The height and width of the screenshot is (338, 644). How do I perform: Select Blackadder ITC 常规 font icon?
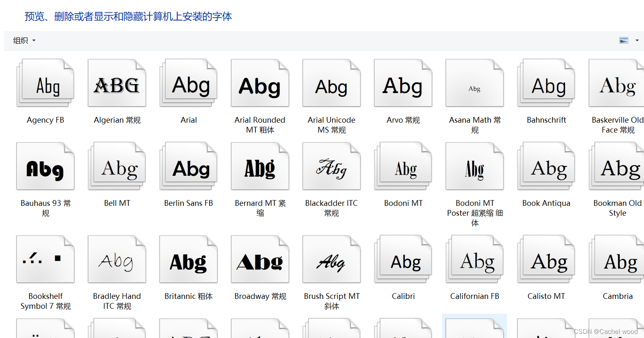coord(331,166)
